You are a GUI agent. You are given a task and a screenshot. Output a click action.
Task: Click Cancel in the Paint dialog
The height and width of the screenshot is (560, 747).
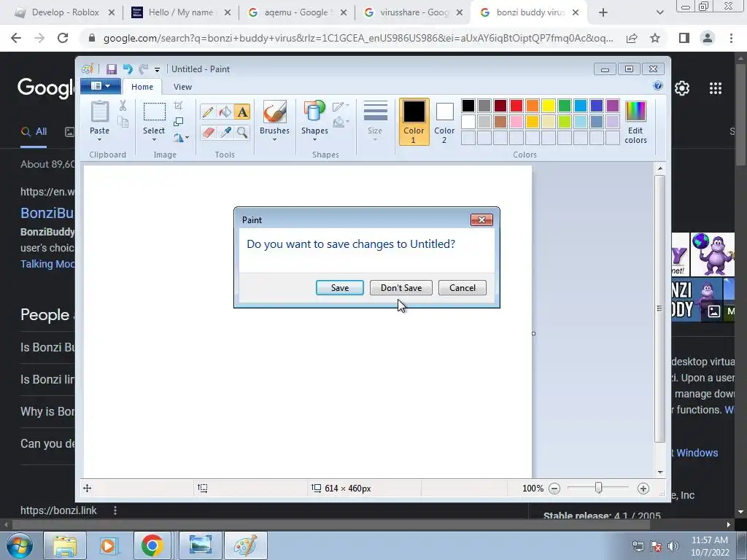point(462,287)
